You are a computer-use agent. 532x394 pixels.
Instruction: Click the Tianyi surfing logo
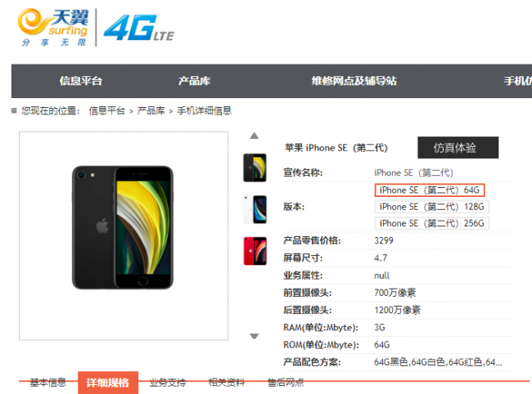pos(53,28)
